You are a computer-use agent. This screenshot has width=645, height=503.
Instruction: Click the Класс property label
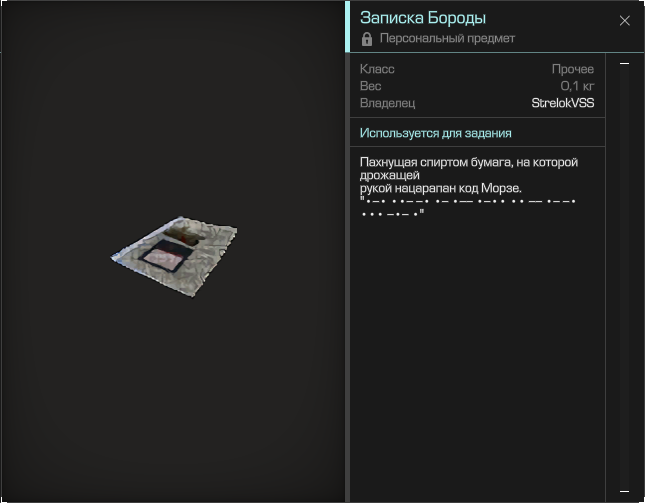coord(377,69)
